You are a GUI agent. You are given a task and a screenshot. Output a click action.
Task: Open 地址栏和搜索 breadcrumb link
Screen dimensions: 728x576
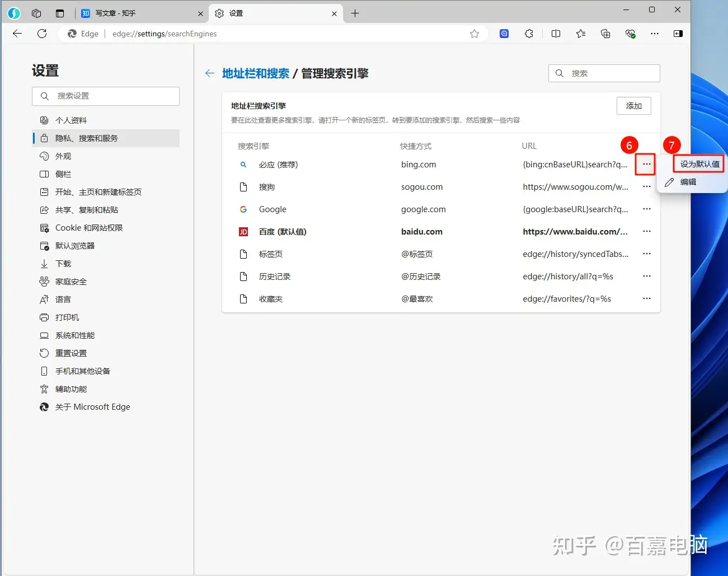tap(256, 73)
